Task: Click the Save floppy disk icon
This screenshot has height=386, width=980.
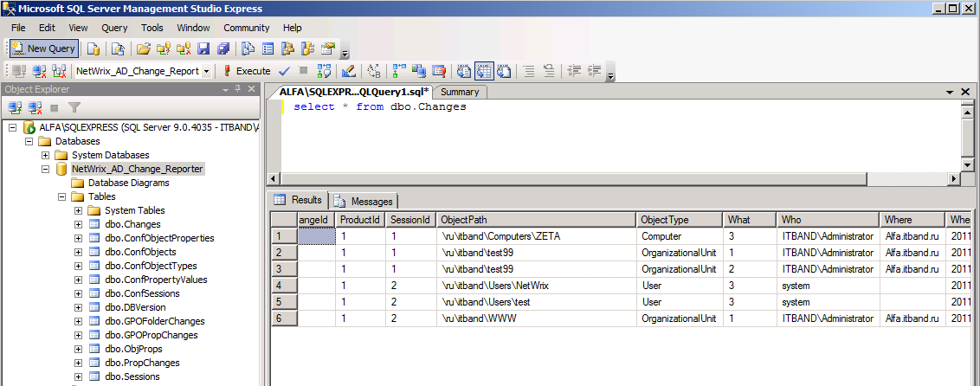Action: [x=203, y=48]
